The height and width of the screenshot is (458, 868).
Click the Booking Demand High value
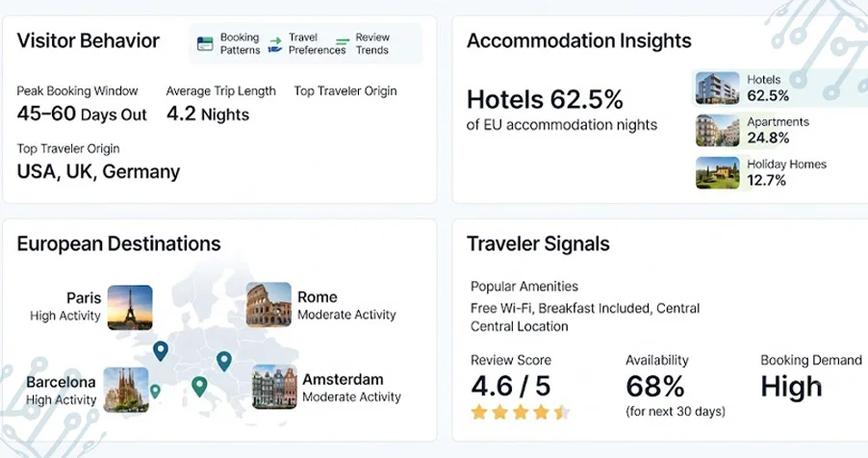[791, 387]
